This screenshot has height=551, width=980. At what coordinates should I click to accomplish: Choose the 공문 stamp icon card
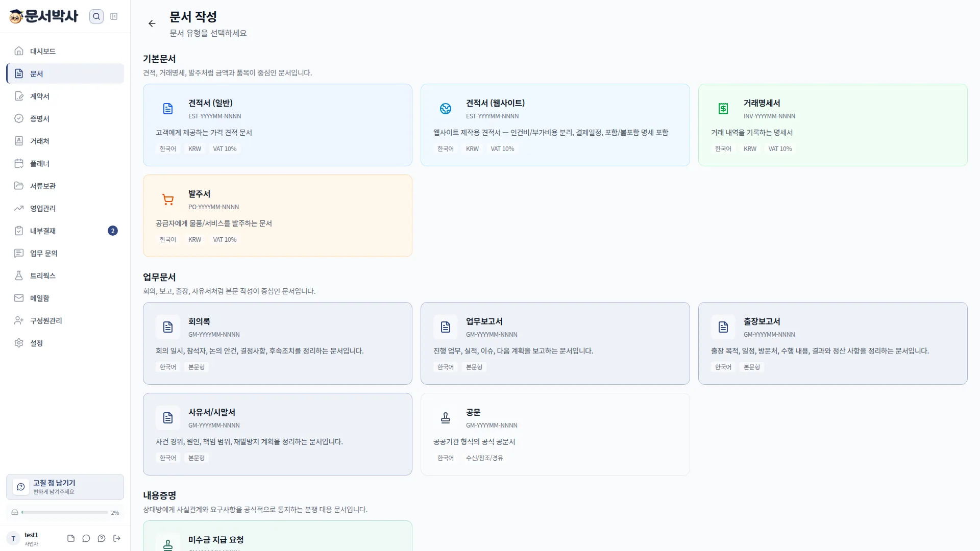555,434
